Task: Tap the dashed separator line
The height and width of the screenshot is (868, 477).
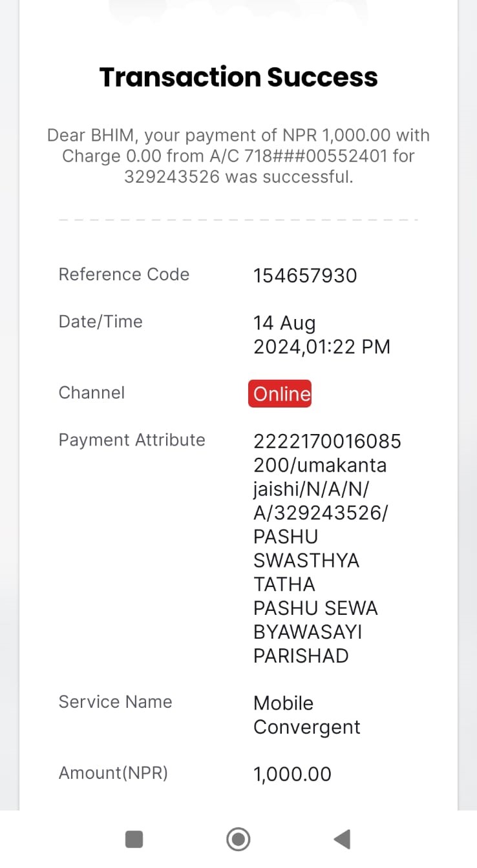Action: click(x=238, y=220)
